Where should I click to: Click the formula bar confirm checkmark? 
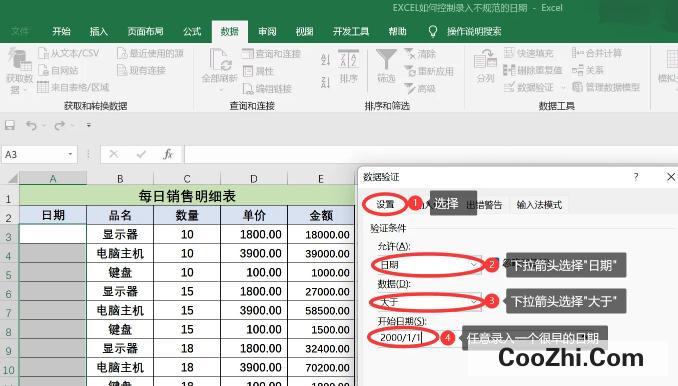(x=141, y=154)
